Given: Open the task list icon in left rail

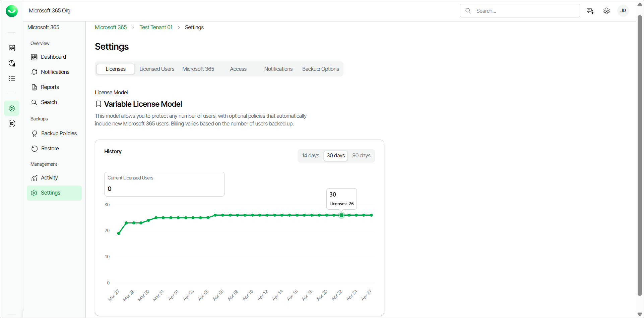Looking at the screenshot, I should click(12, 78).
